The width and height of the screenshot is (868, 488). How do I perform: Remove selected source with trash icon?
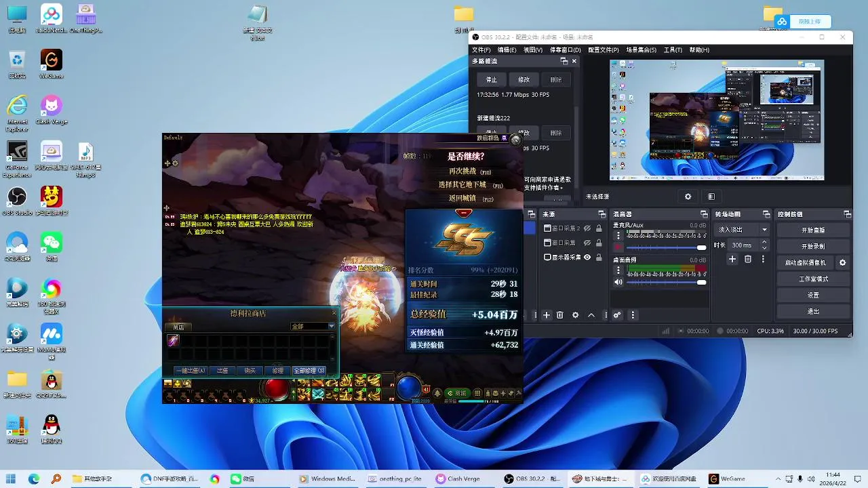560,315
